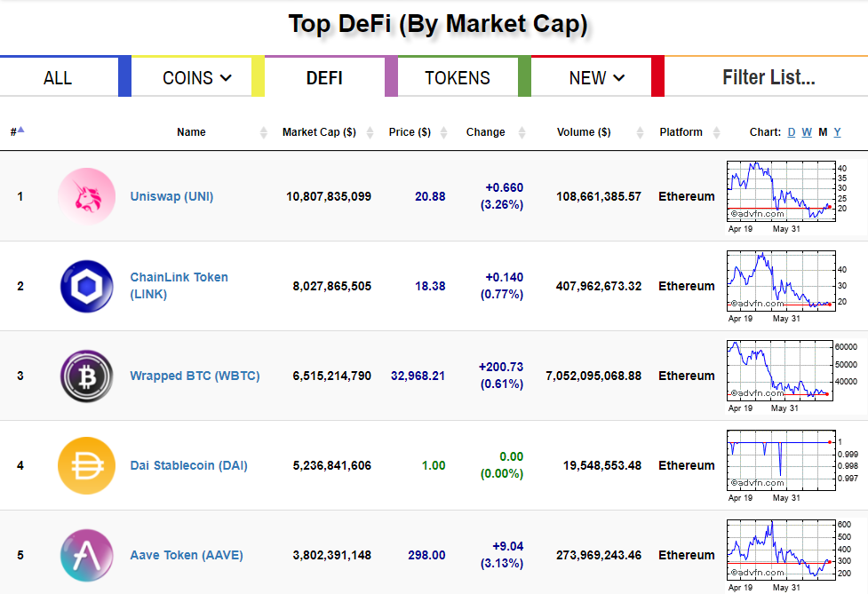Click the Volume ($) column header
The image size is (868, 594).
click(x=584, y=132)
